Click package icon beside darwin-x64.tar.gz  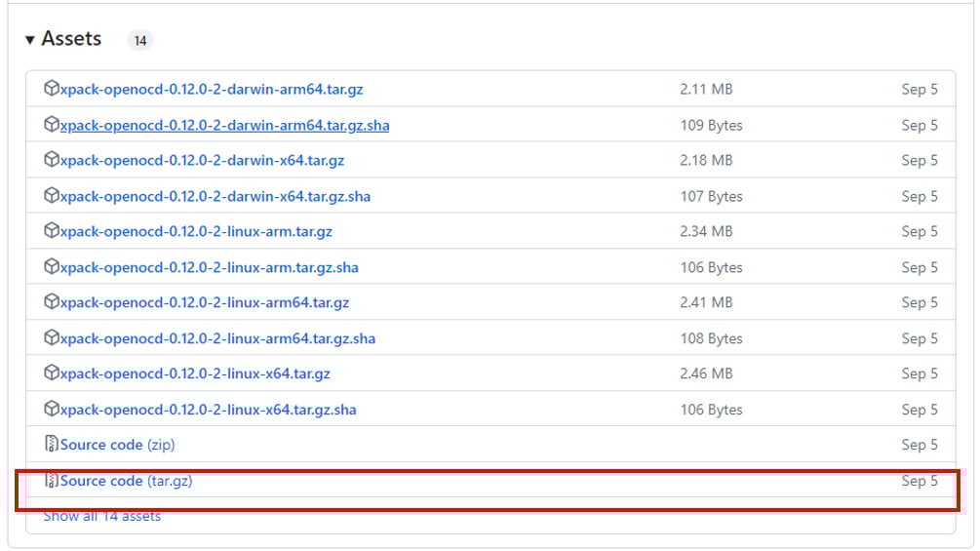[52, 159]
